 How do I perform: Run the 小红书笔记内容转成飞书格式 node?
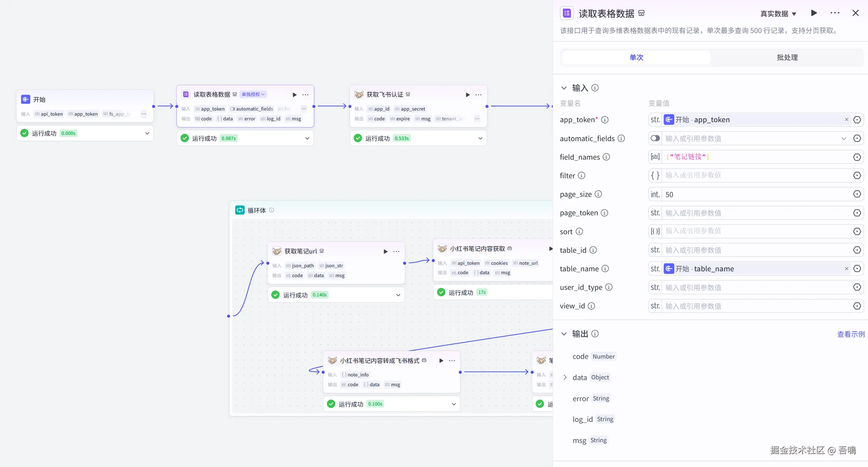pyautogui.click(x=441, y=360)
